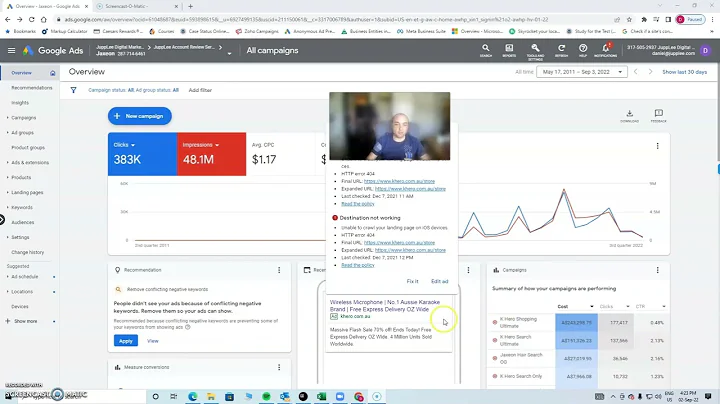The height and width of the screenshot is (404, 720).
Task: Click the account avatar D in header
Action: [705, 50]
